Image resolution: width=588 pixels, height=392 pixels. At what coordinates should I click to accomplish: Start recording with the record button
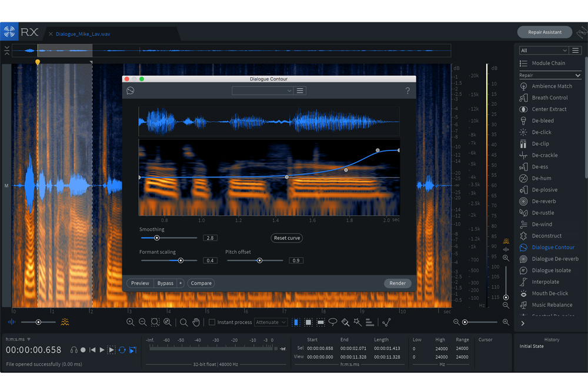[x=83, y=350]
